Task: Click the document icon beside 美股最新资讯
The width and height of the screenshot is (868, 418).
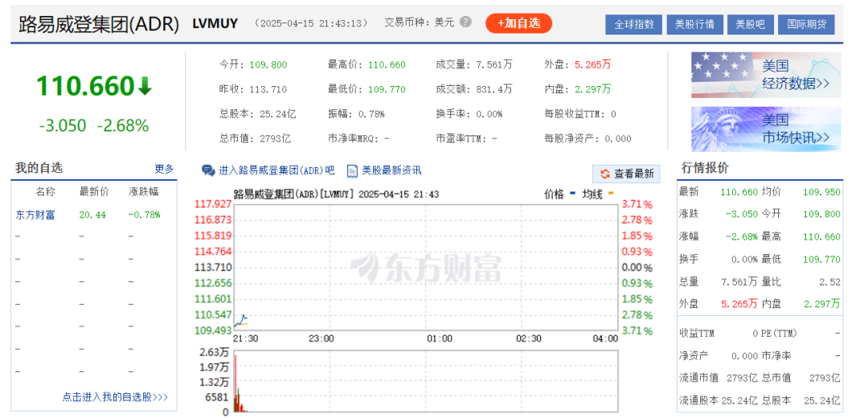Action: (x=352, y=170)
